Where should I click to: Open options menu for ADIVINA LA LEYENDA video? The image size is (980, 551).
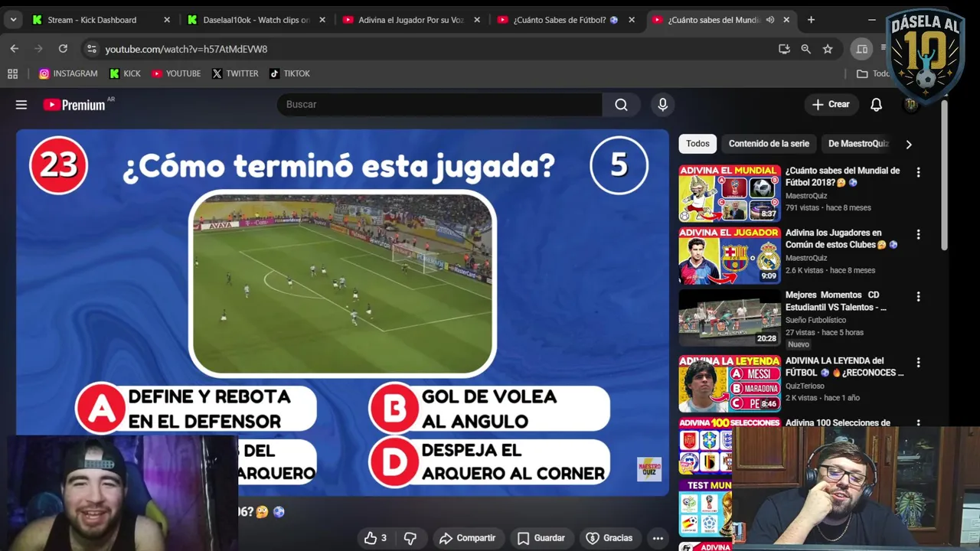pos(918,363)
